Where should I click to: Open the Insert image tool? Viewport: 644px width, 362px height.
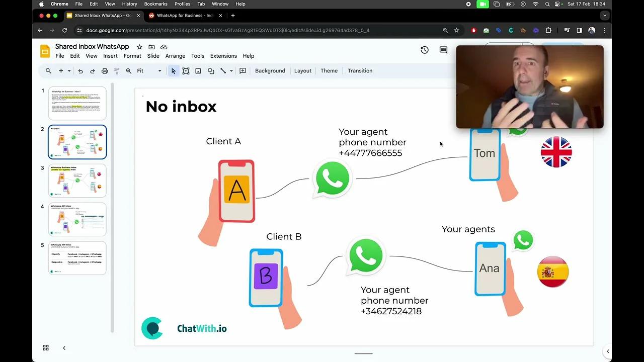(198, 71)
